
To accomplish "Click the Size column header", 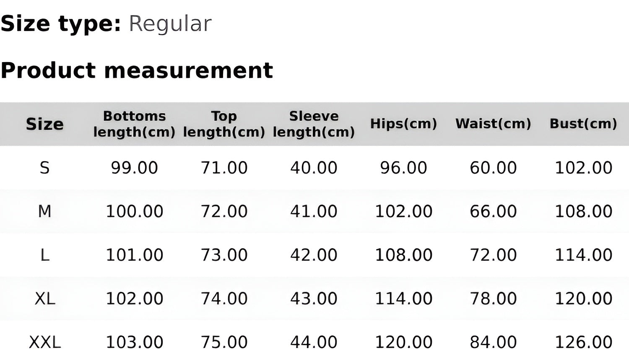I will click(44, 124).
